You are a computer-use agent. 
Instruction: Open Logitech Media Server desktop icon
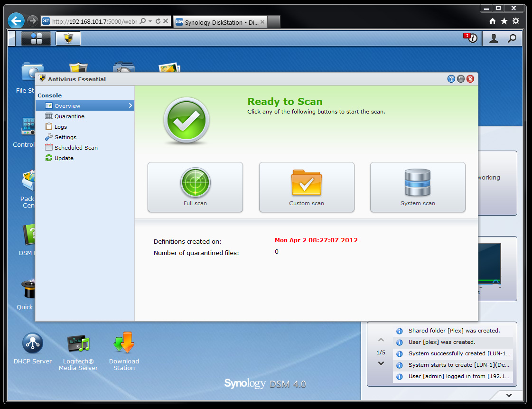click(78, 352)
